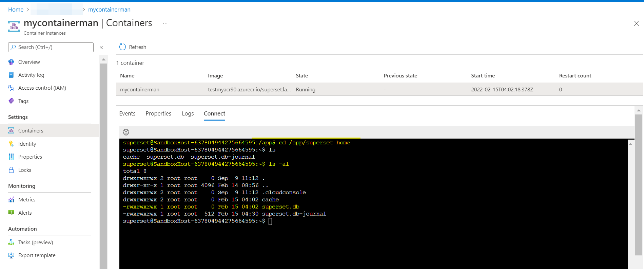
Task: Click the Running state cell
Action: [306, 89]
